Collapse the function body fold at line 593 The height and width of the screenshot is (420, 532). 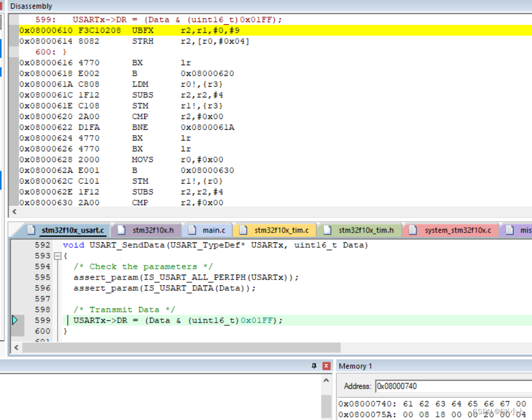click(58, 256)
